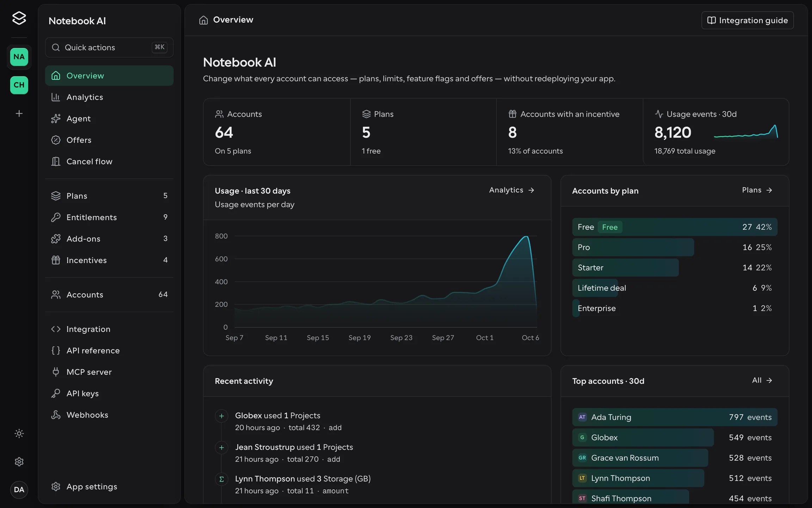Click the Accounts stat card showing 64
This screenshot has height=508, width=812.
click(277, 132)
